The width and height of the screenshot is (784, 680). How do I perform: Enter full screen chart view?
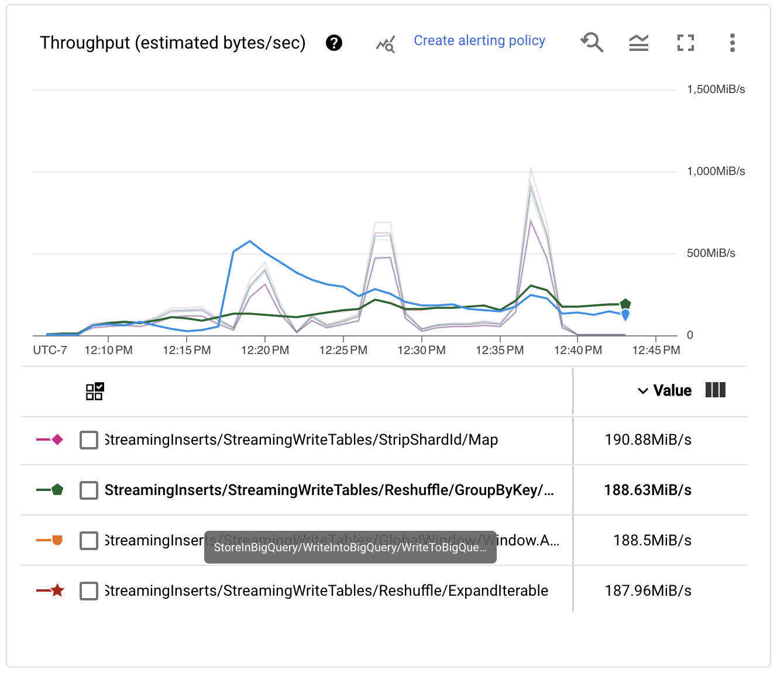(x=685, y=43)
